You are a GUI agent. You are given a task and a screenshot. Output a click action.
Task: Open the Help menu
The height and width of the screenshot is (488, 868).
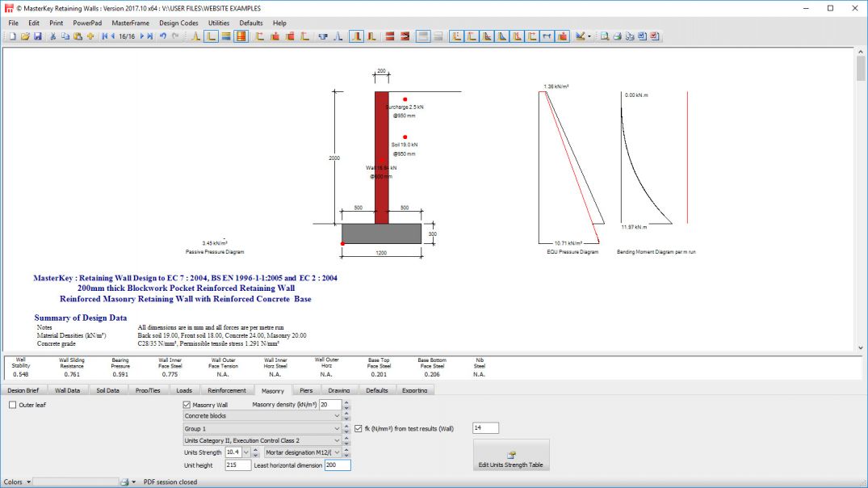pos(279,23)
